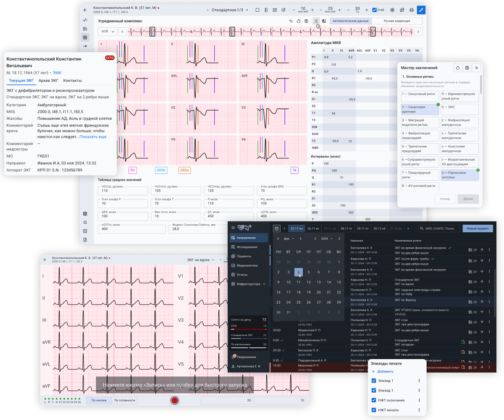504x420 pixels.
Task: Open the calendar date picker icon
Action: tap(276, 228)
